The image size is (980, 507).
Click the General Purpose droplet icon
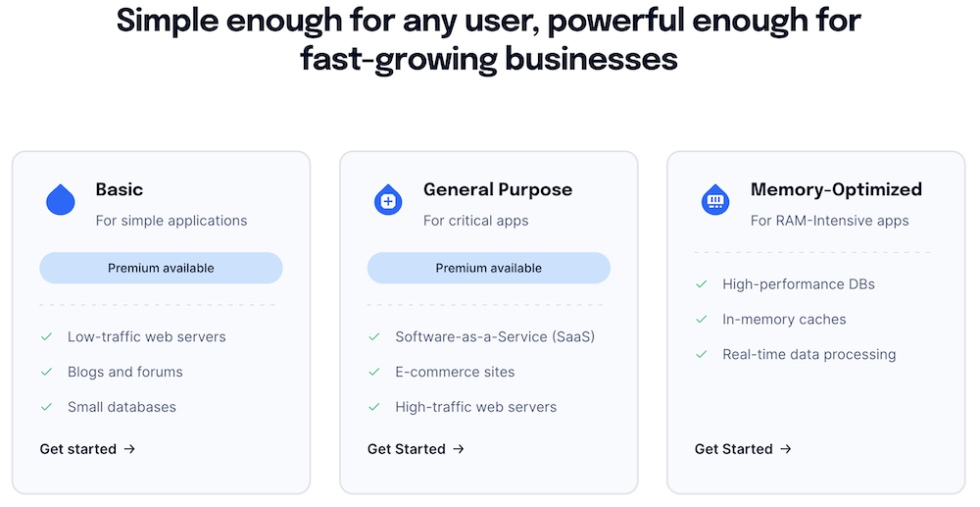(388, 200)
